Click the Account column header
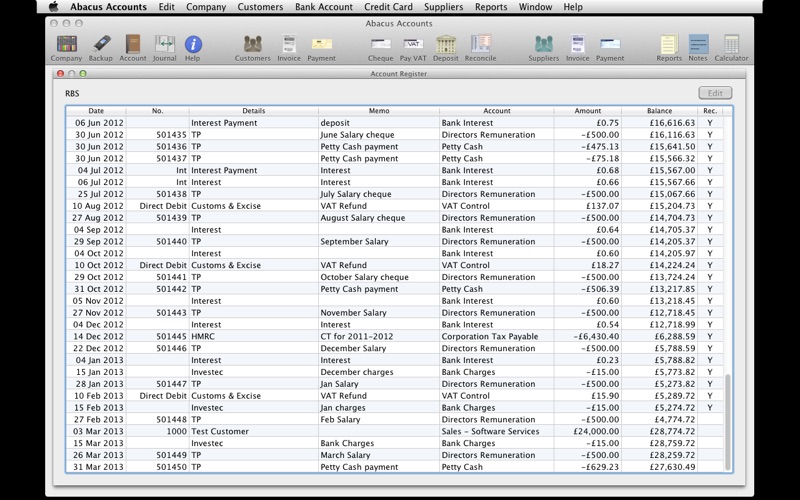800x500 pixels. [x=496, y=111]
